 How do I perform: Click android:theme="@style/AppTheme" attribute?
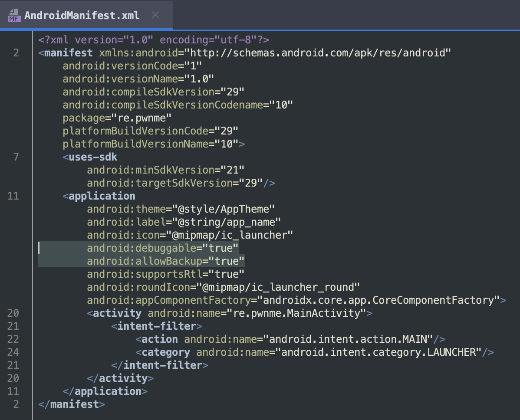(181, 209)
